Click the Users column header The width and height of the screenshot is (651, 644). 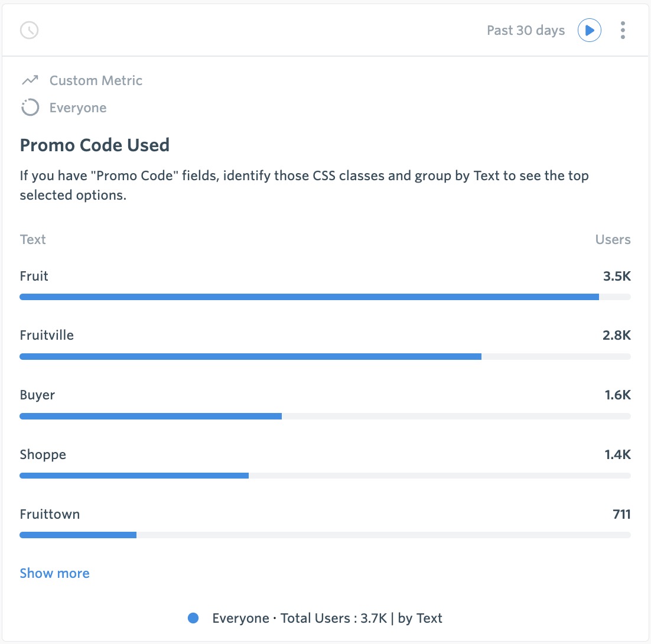click(613, 239)
